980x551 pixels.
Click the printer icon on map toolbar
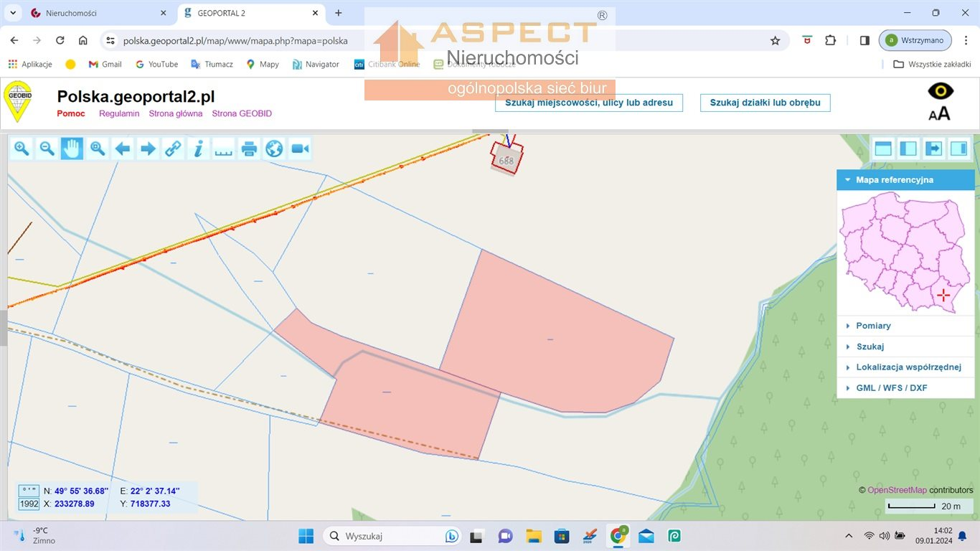tap(249, 149)
